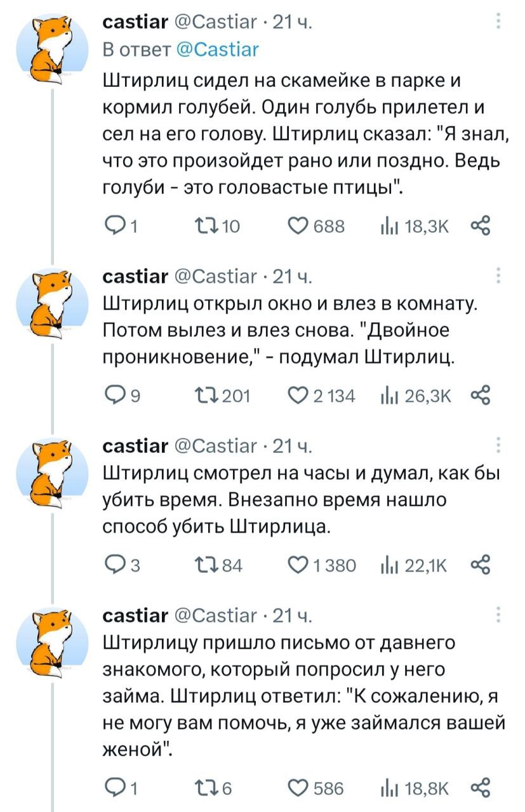
Task: Toggle like on the 586-likes tweet
Action: (298, 789)
